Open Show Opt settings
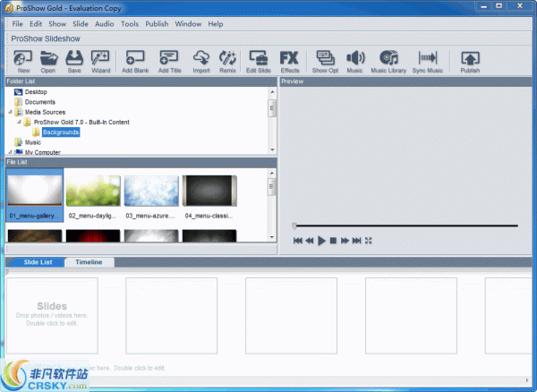This screenshot has height=392, width=537. (325, 62)
